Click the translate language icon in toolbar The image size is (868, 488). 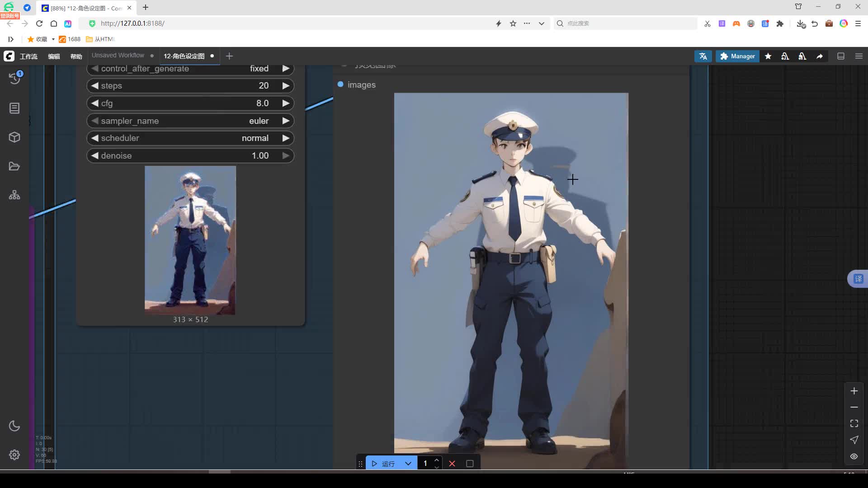703,56
